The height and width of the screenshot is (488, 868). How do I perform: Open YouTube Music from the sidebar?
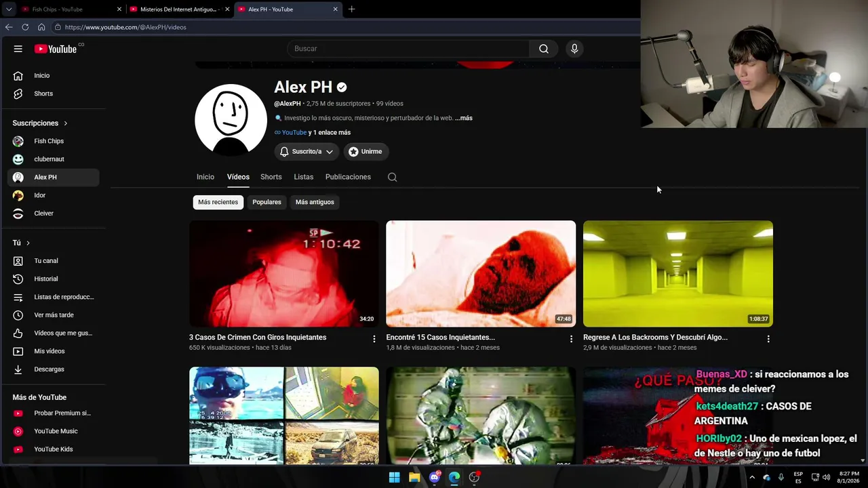point(57,431)
